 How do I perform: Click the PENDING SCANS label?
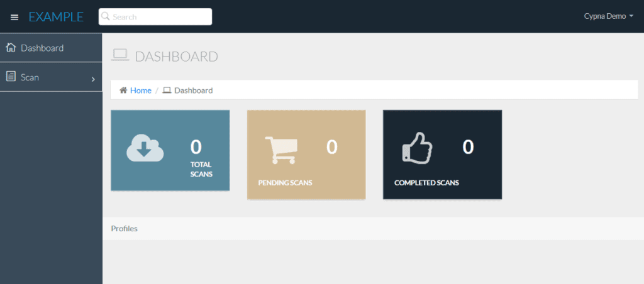click(285, 183)
